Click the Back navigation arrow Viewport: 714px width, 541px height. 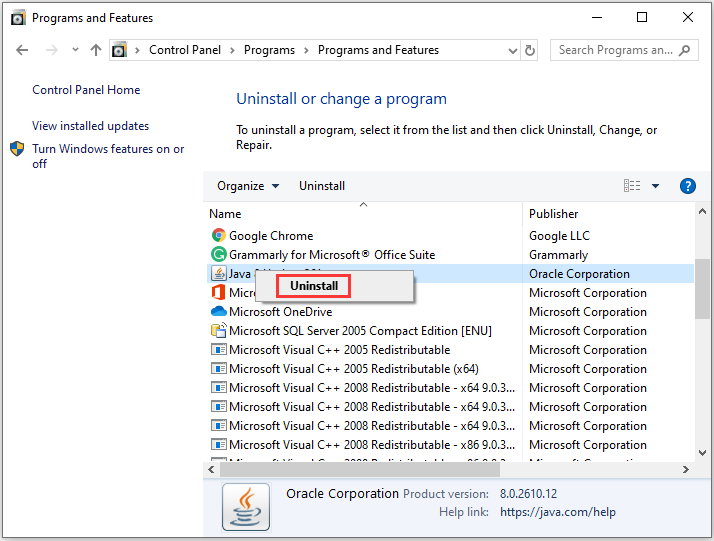point(22,50)
